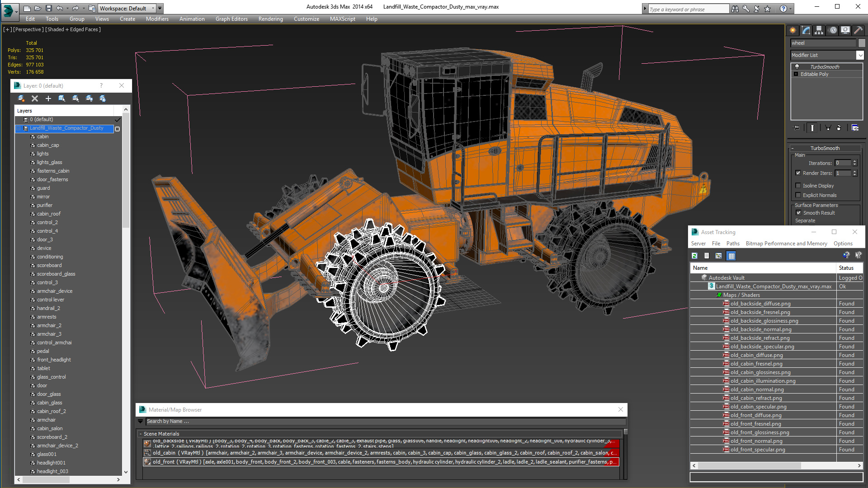Toggle TurboSmooth modifier lightbulb icon
Screen dimensions: 868x488
(797, 67)
